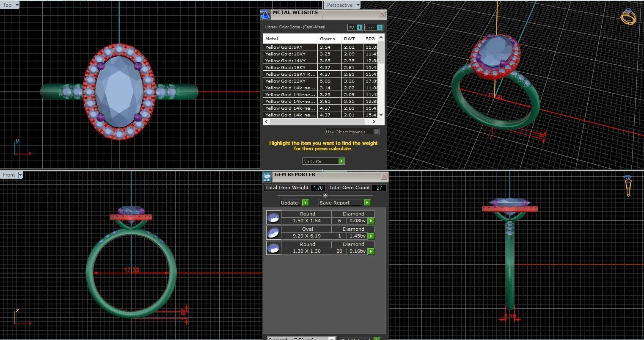Sort by the SPG column header
Screen dimensions: 644x340
pyautogui.click(x=370, y=39)
